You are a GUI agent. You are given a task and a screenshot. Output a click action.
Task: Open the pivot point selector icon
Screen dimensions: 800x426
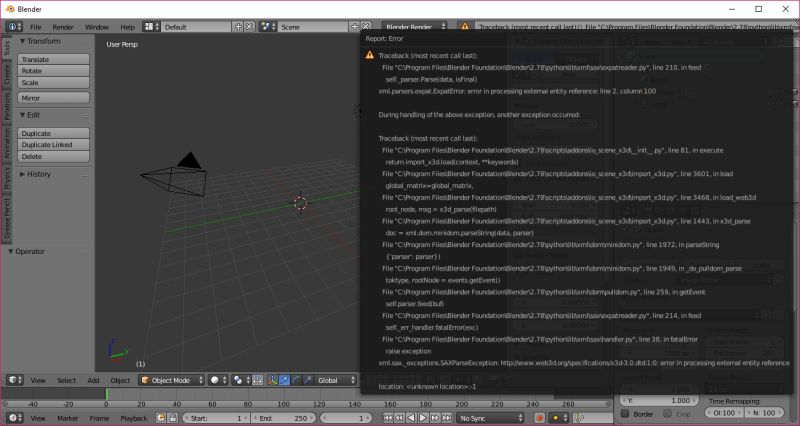241,380
